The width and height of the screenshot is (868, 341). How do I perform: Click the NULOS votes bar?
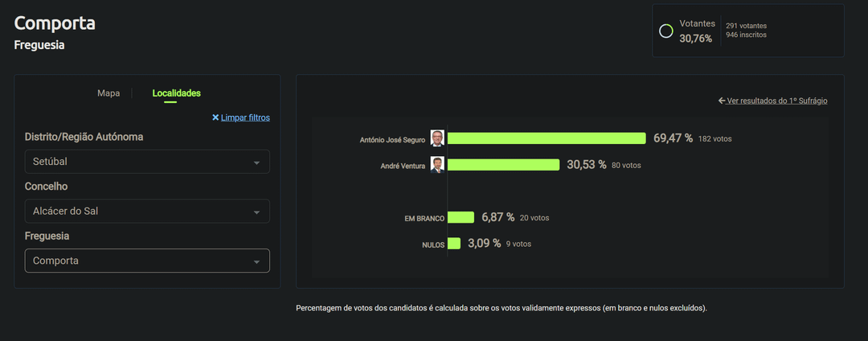pos(454,244)
